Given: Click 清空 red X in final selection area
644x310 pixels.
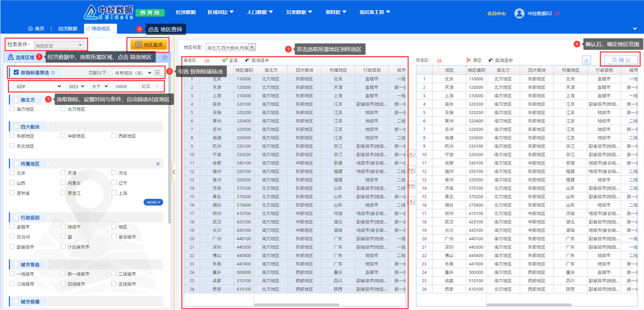Looking at the screenshot, I should click(x=469, y=60).
